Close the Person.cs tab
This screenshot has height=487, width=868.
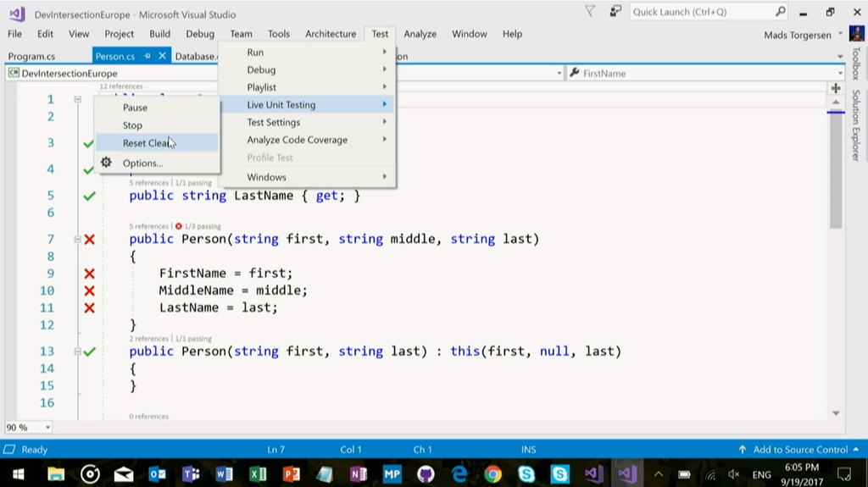tap(162, 56)
